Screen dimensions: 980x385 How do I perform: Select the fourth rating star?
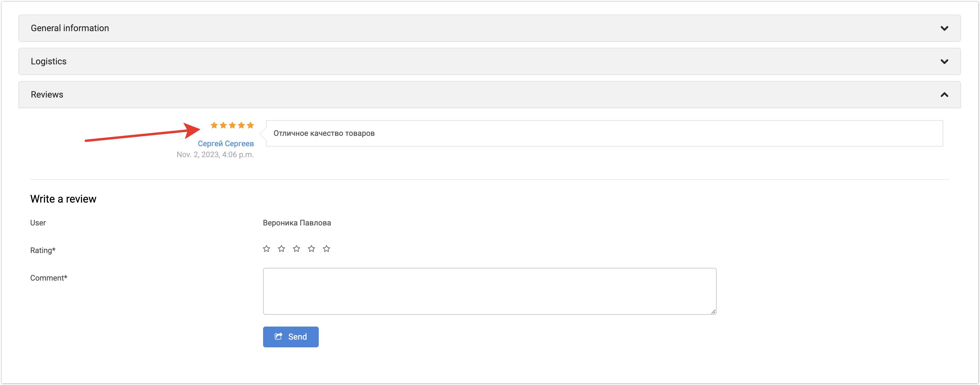click(x=312, y=249)
